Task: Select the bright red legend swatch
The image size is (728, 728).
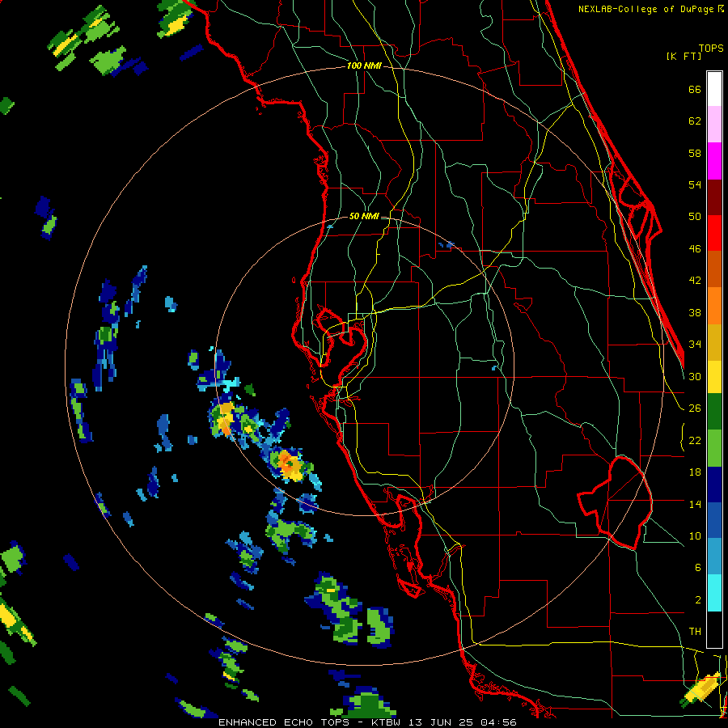Action: [714, 233]
